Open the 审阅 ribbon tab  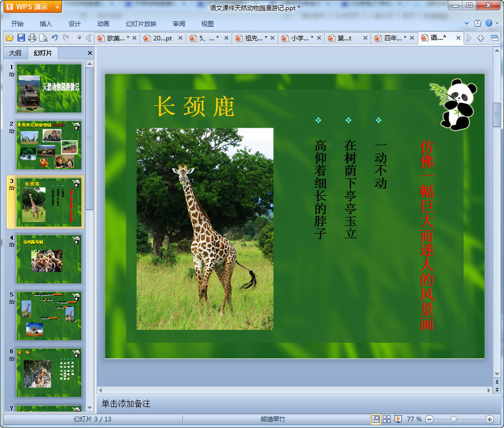[x=179, y=24]
